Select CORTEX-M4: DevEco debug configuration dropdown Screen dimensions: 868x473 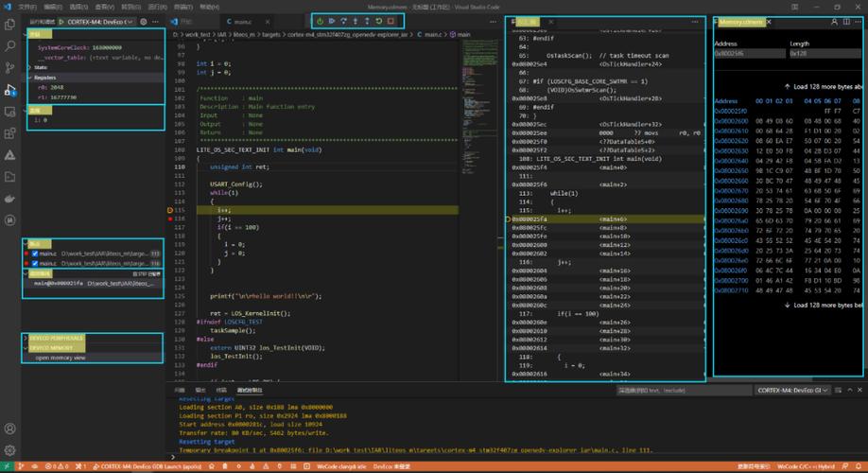click(x=100, y=22)
